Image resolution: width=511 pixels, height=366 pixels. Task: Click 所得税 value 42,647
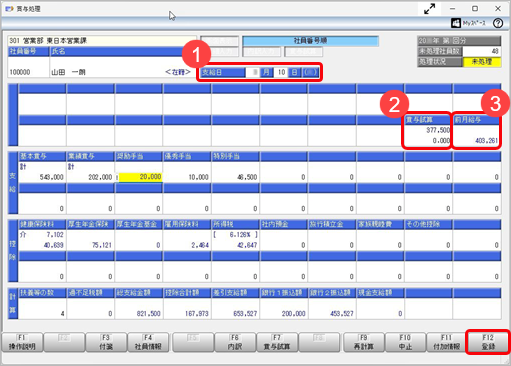pos(247,245)
